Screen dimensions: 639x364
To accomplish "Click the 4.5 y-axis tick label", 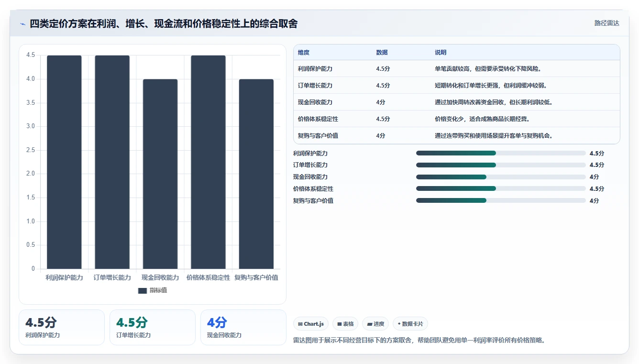I will click(x=31, y=55).
